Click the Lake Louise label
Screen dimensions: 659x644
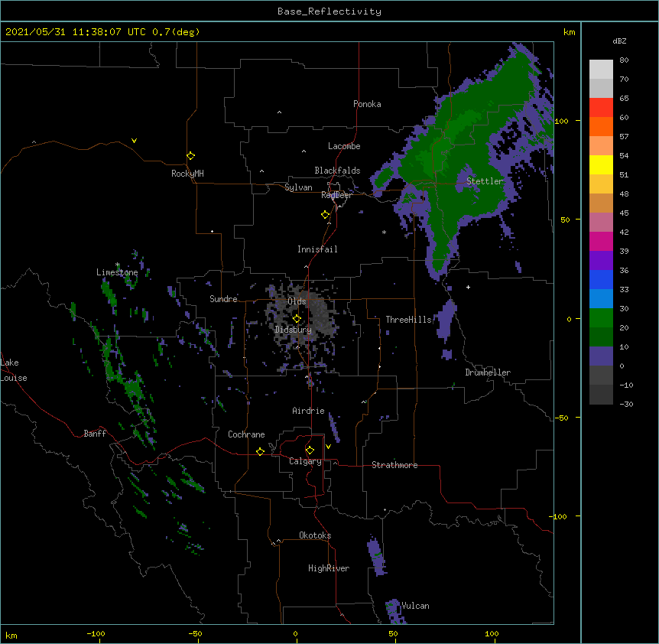click(14, 370)
